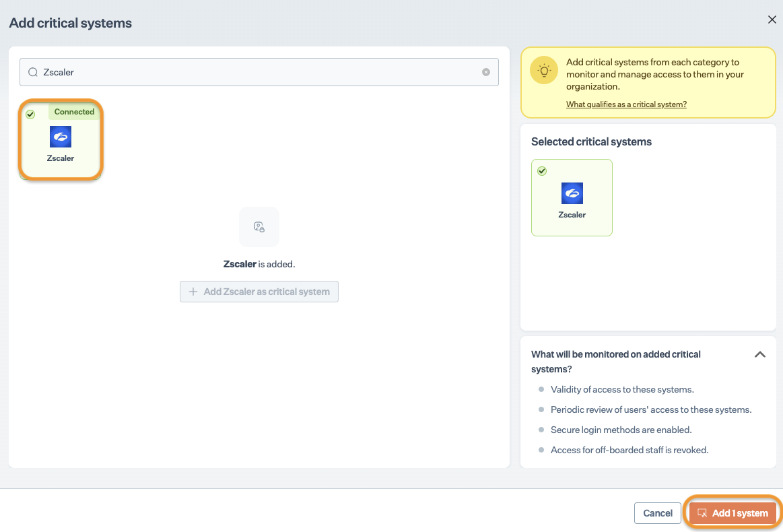The width and height of the screenshot is (783, 532).
Task: Select the Connected Zscaler card in results
Action: tap(61, 140)
